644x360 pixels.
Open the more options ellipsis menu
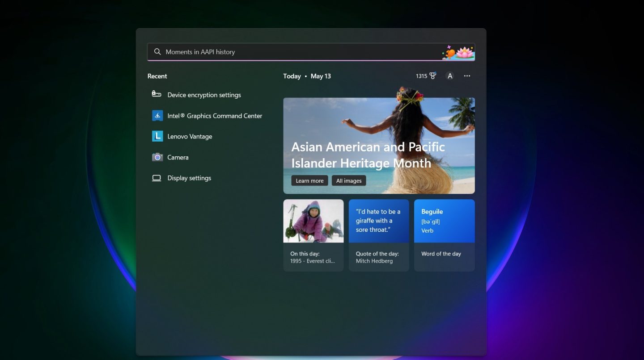tap(467, 76)
